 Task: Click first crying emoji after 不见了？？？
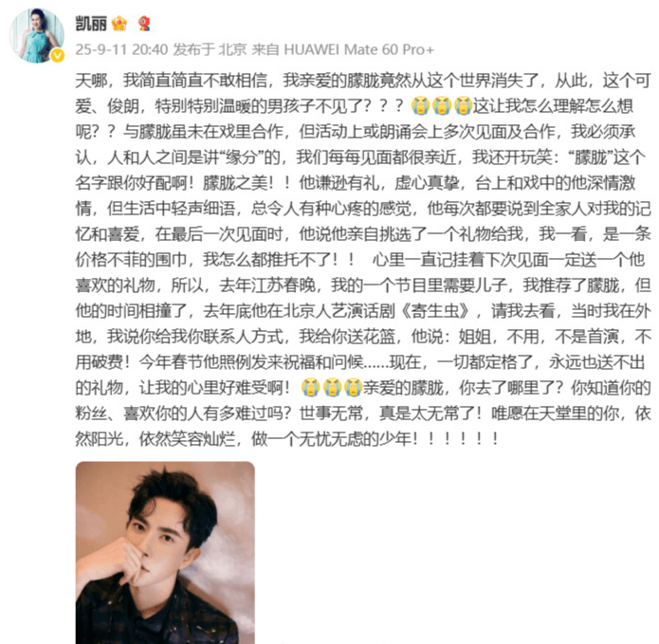tap(420, 105)
